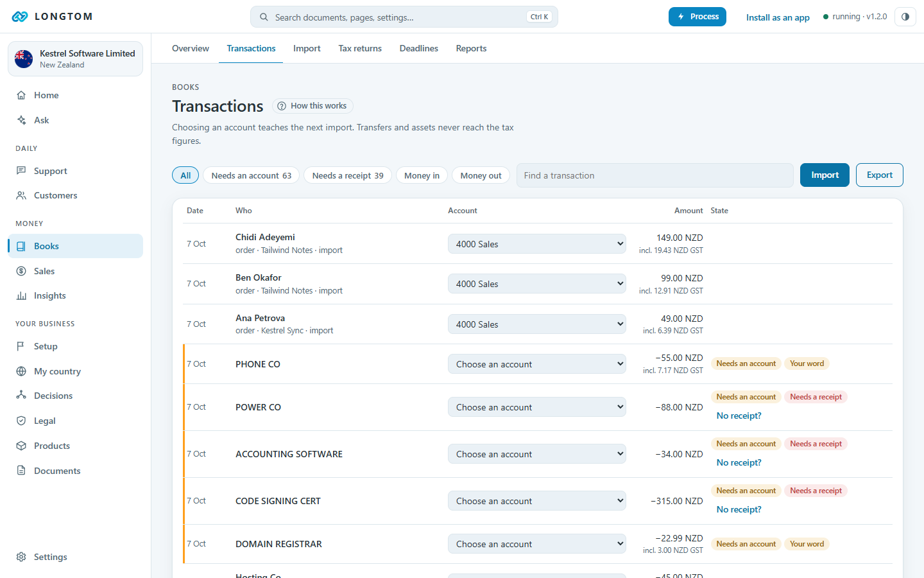Image resolution: width=924 pixels, height=578 pixels.
Task: Click the Books icon in sidebar
Action: pyautogui.click(x=21, y=246)
